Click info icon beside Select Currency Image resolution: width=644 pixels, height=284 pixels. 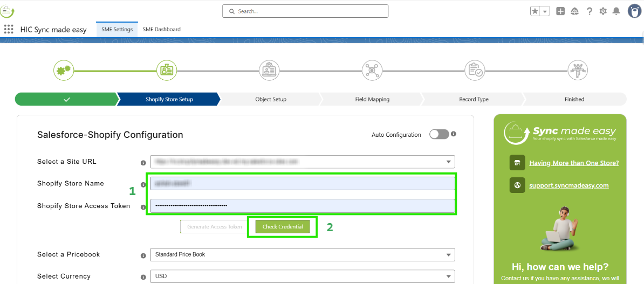143,277
